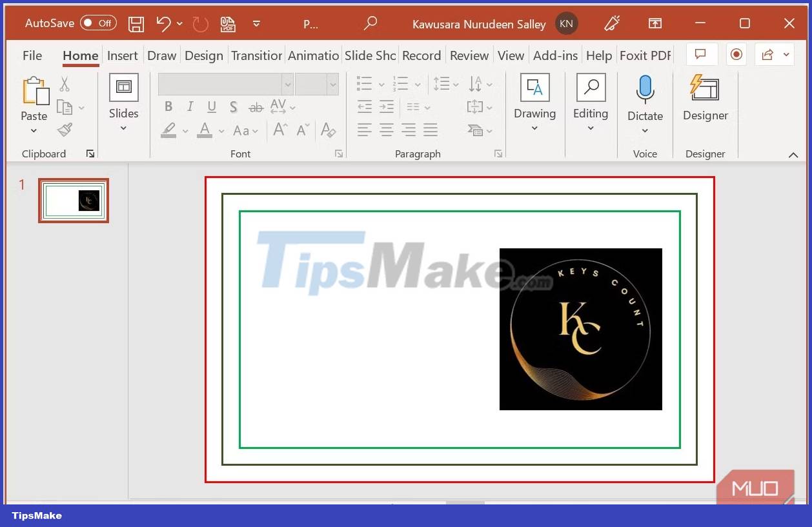
Task: Select slide 1 thumbnail
Action: point(73,201)
